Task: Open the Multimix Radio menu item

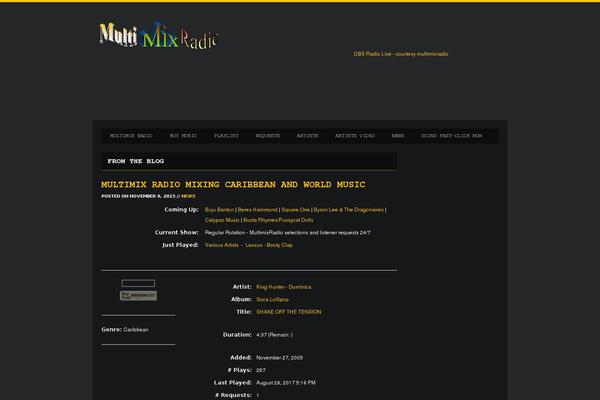Action: 131,136
